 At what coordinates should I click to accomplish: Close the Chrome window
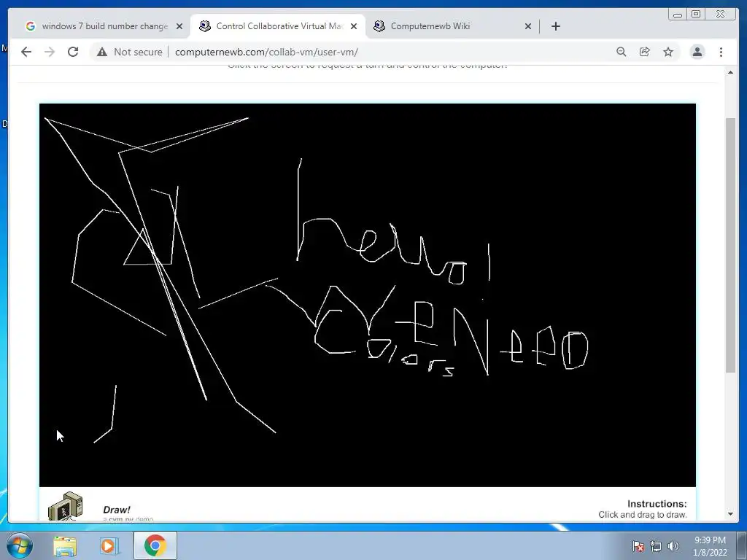(x=721, y=15)
